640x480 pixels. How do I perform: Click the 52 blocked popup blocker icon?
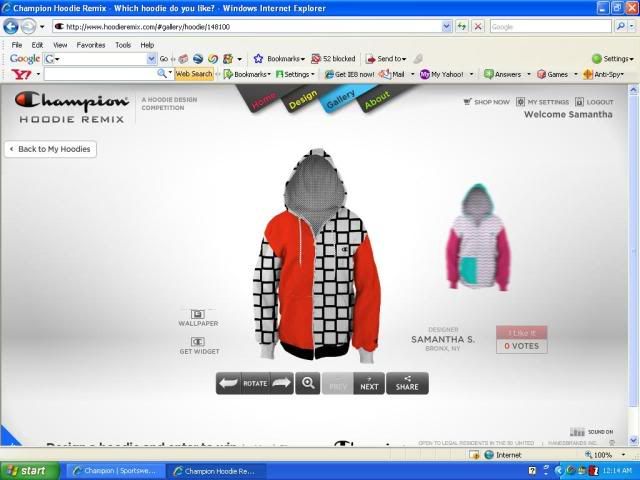click(x=316, y=59)
